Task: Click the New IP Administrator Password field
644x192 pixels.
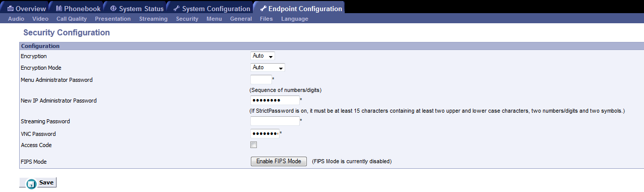Action: [x=275, y=101]
